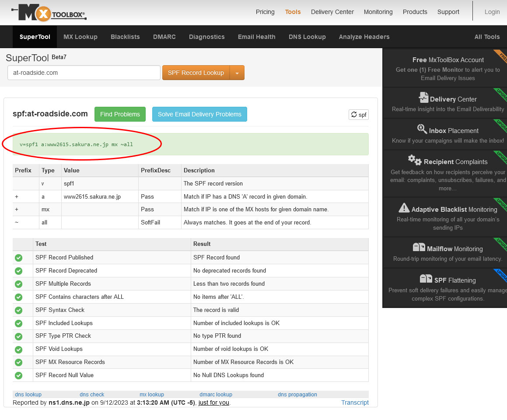507x420 pixels.
Task: Click the Mailflow Monitoring mailbox icon
Action: (x=419, y=247)
